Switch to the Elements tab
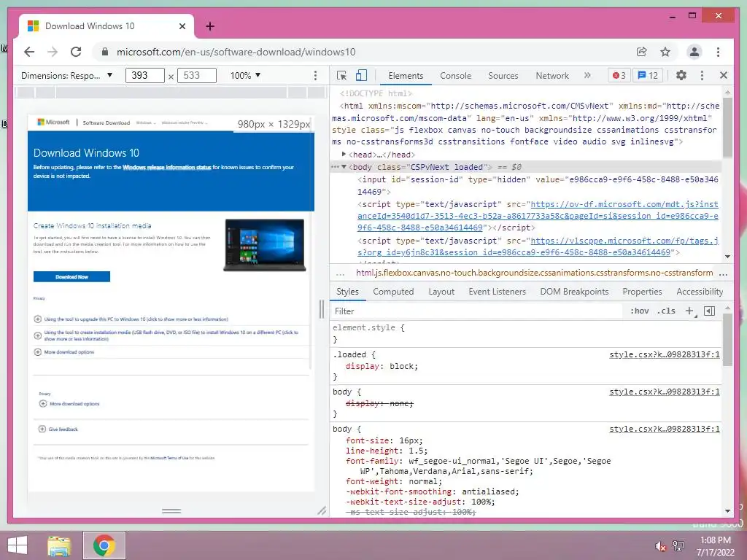The image size is (747, 560). coord(406,75)
